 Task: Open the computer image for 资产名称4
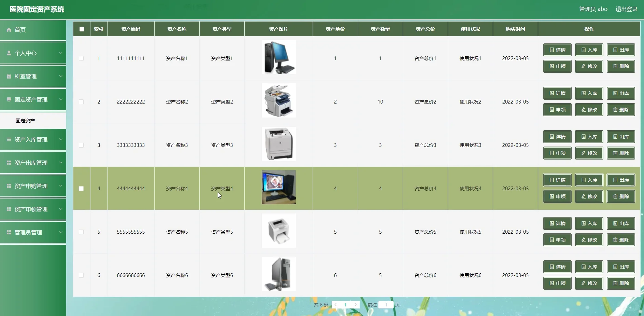coord(279,187)
